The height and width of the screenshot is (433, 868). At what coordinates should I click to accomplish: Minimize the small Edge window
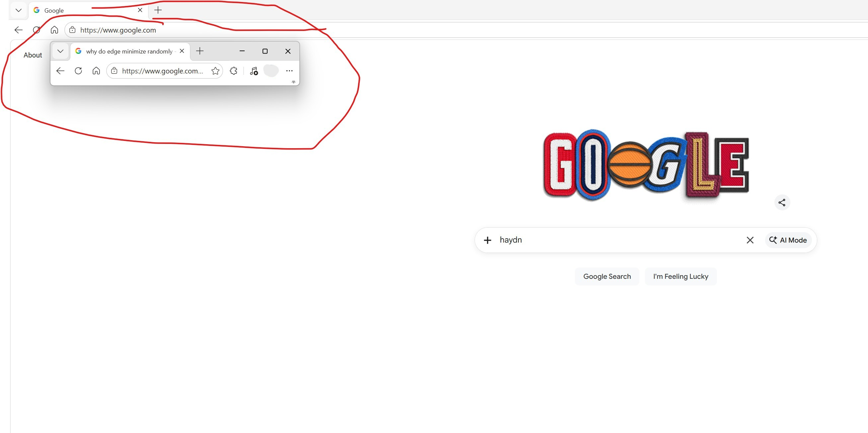(242, 51)
